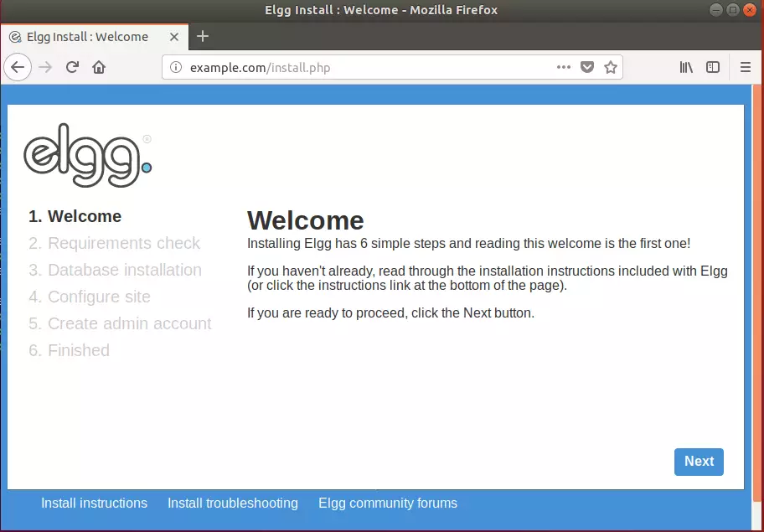Viewport: 764px width, 532px height.
Task: Open the Elgg community forums link
Action: click(388, 503)
